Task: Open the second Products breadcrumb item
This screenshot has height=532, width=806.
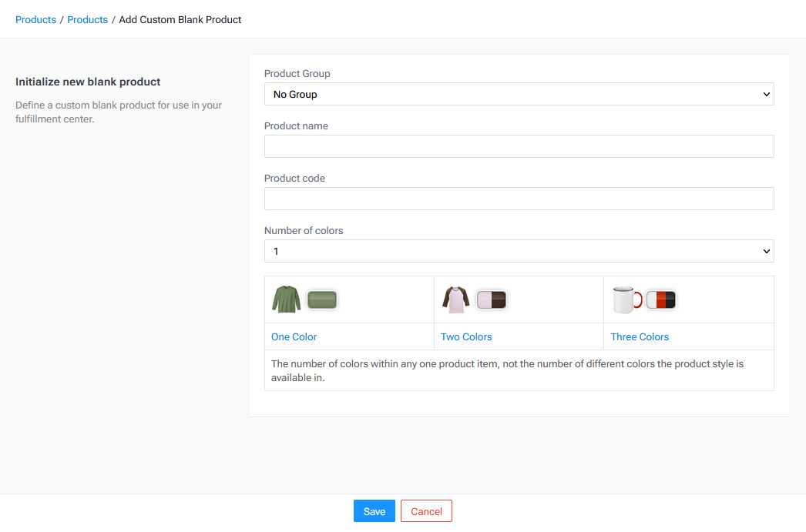Action: [87, 19]
